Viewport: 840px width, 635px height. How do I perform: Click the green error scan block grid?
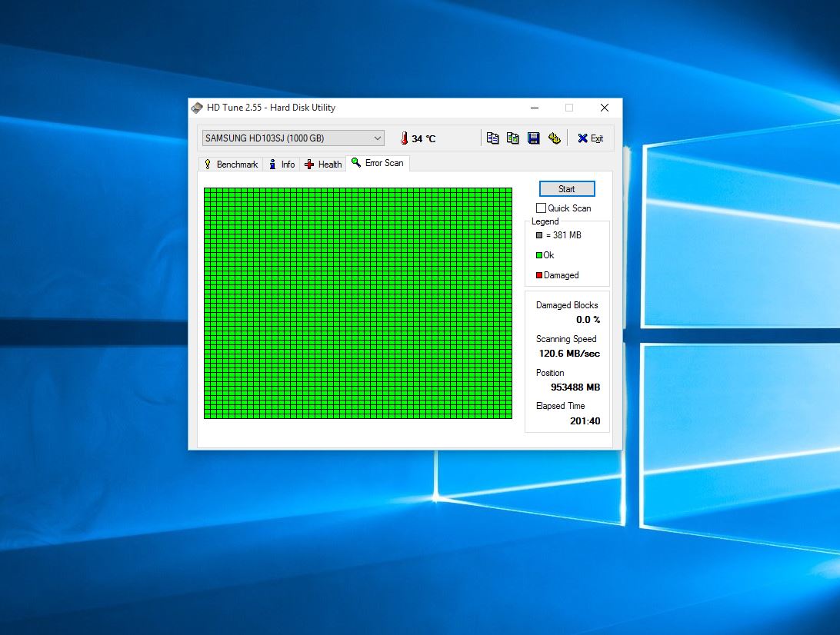pyautogui.click(x=358, y=303)
